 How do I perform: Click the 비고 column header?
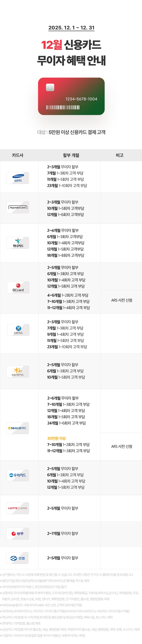coord(120,155)
